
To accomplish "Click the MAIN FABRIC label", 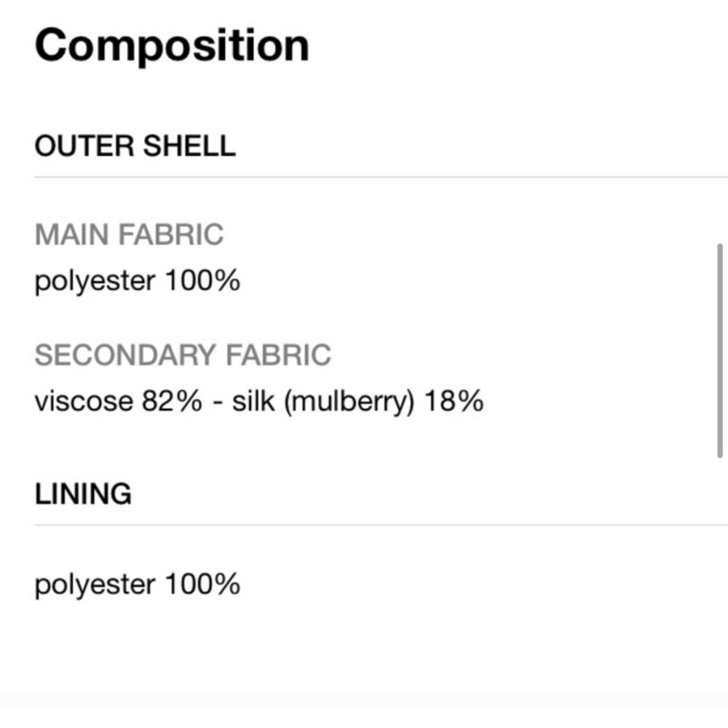I will pos(129,234).
